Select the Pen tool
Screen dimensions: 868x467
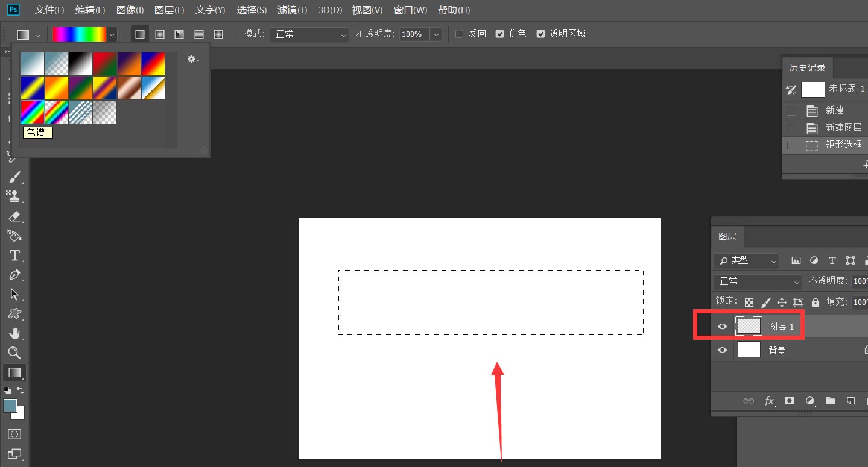point(15,275)
